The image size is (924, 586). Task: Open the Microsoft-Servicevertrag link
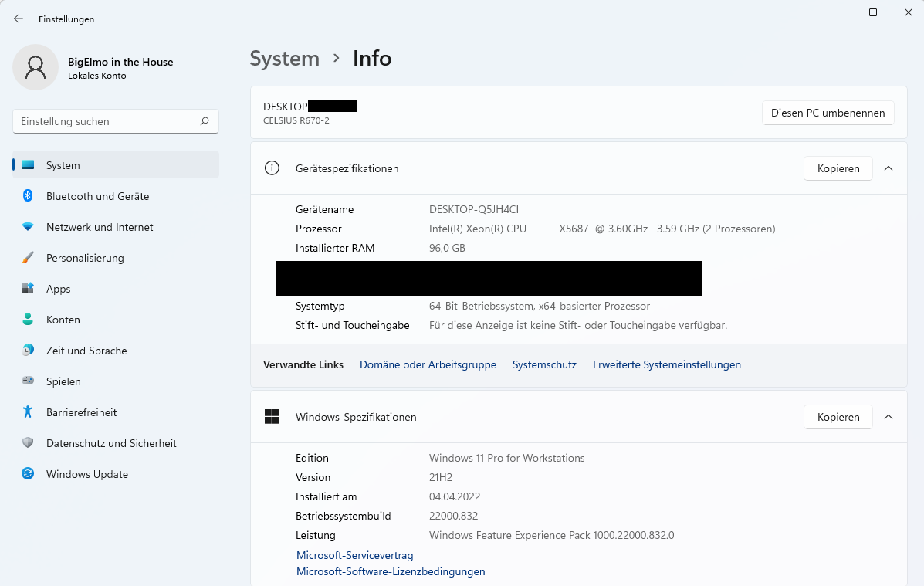coord(355,555)
